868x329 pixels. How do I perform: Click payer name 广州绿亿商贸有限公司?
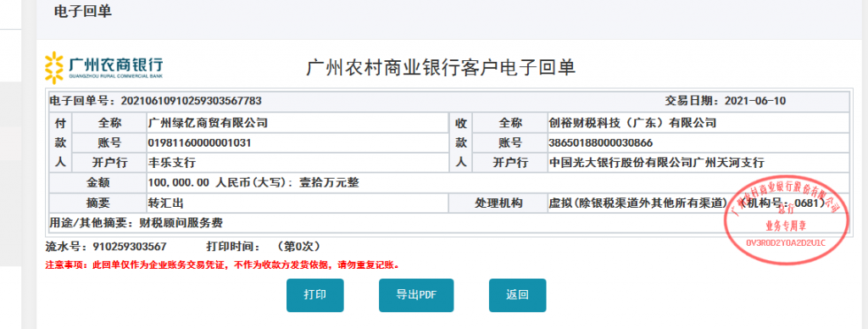[208, 122]
